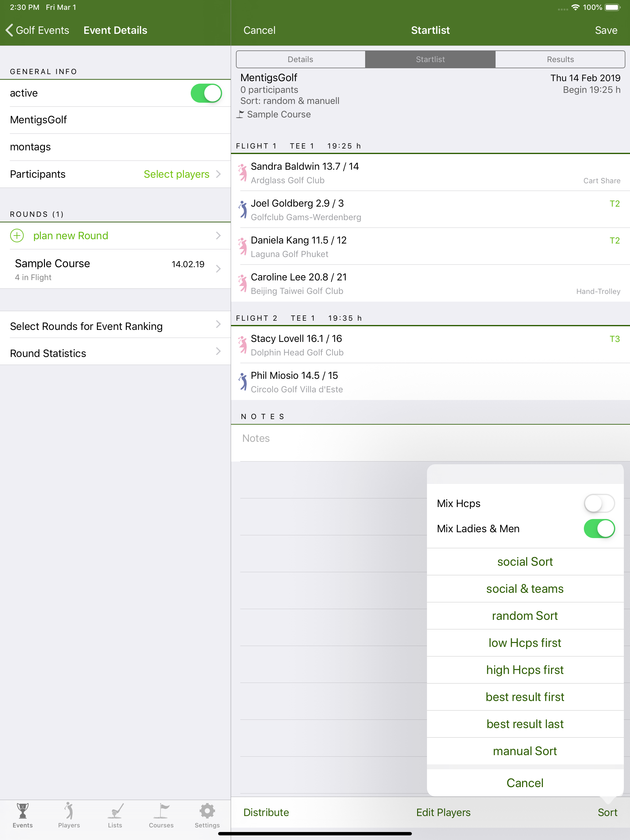630x840 pixels.
Task: Tap the T3 tee label for Stacy Lovell
Action: tap(614, 339)
